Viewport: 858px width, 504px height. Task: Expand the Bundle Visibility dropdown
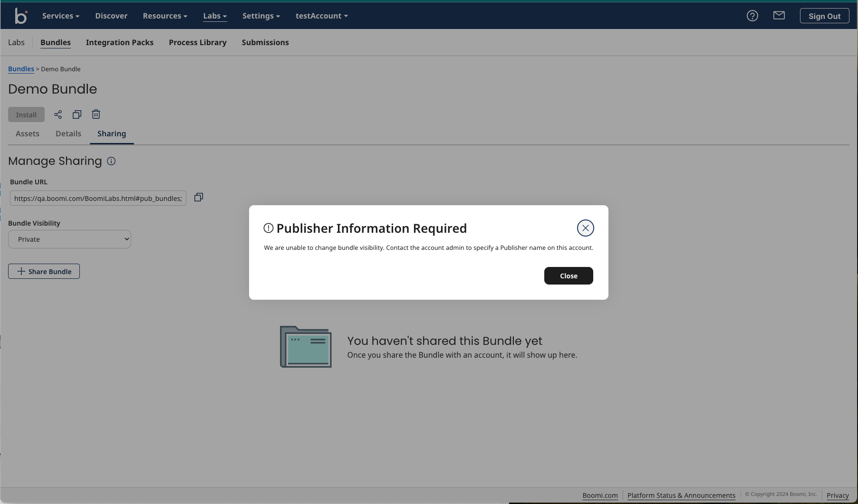pyautogui.click(x=69, y=239)
